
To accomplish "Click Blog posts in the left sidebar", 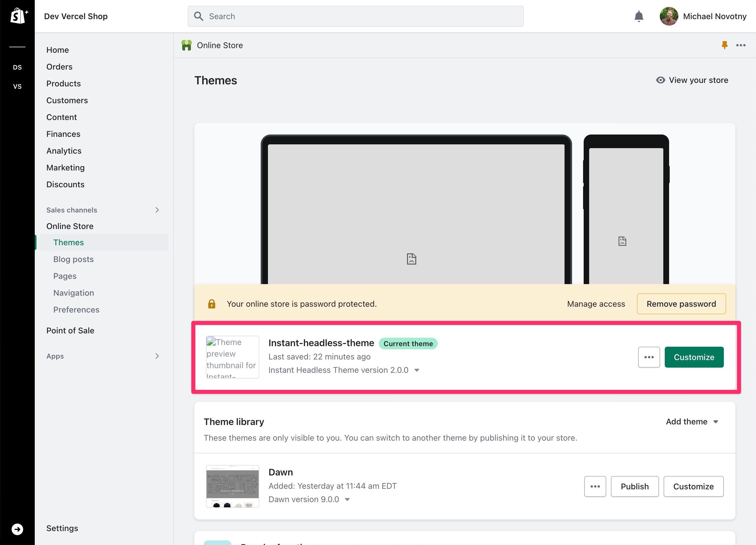I will point(73,259).
